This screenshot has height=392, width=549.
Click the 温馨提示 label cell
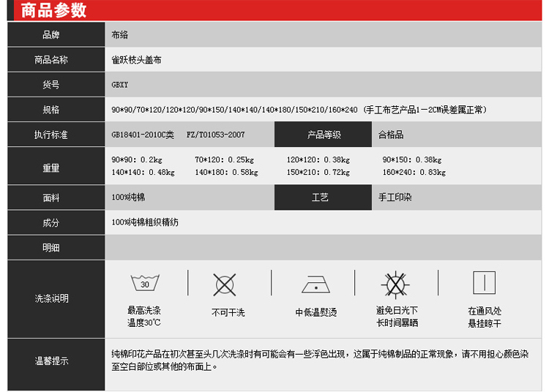[56, 364]
